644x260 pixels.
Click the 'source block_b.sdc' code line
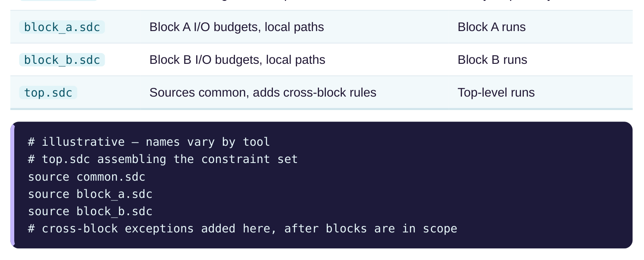pyautogui.click(x=90, y=211)
